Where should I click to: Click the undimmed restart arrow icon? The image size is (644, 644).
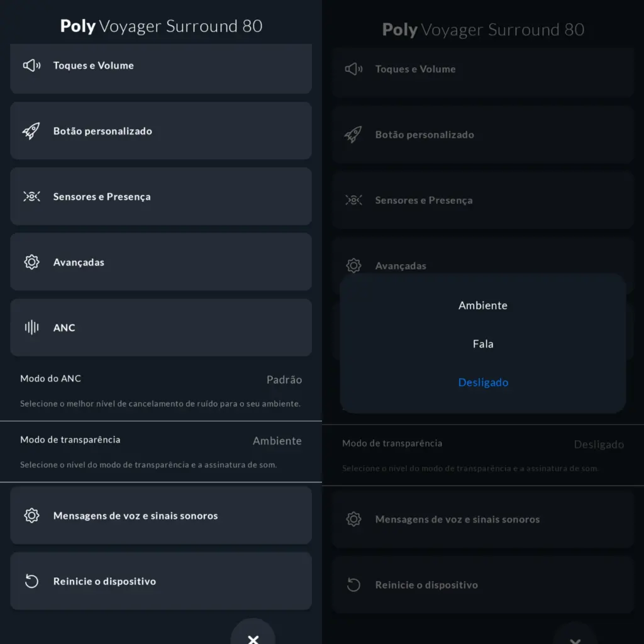31,581
